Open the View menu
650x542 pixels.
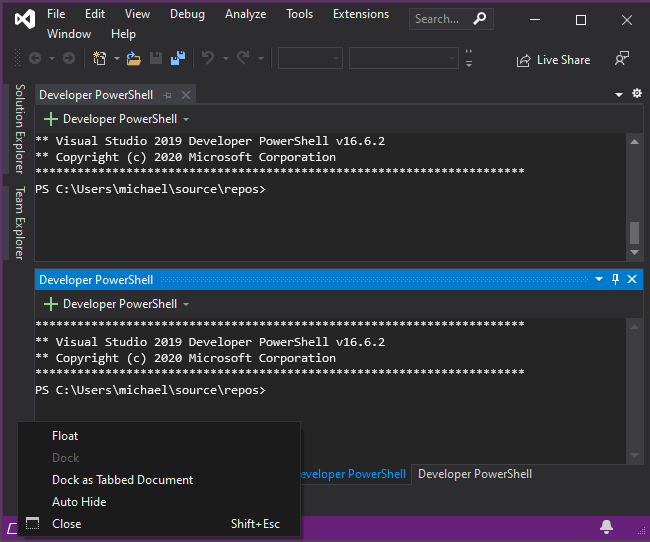(x=137, y=14)
